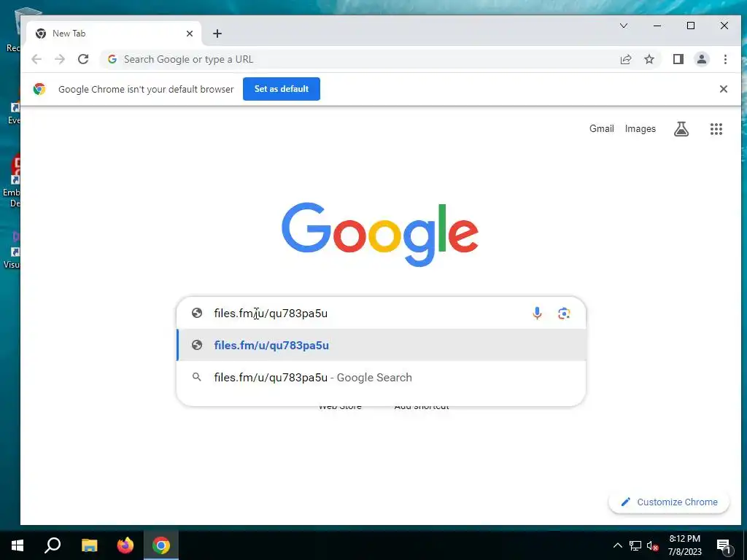Click the Google logo

(379, 234)
